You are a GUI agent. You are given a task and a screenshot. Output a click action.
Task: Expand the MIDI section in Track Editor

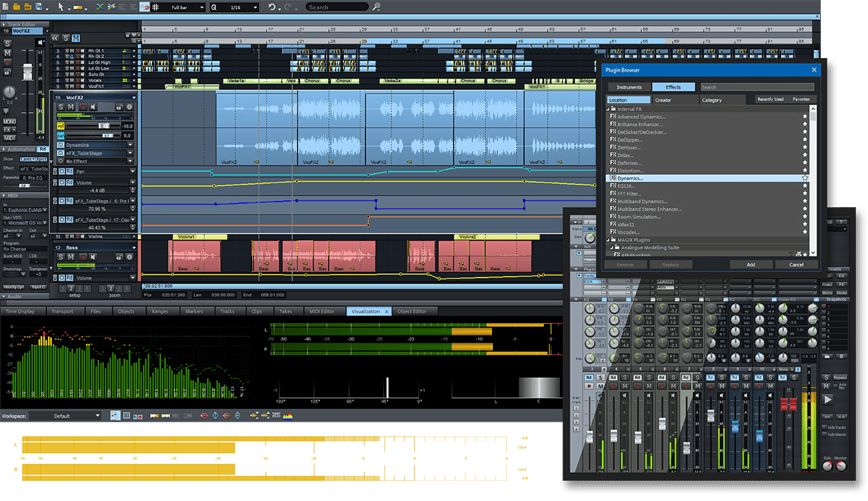click(x=4, y=195)
